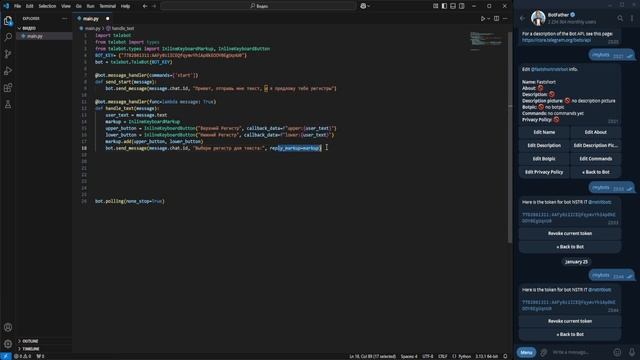Screen dimensions: 640x360
Task: Select the main.py editor tab
Action: click(91, 18)
